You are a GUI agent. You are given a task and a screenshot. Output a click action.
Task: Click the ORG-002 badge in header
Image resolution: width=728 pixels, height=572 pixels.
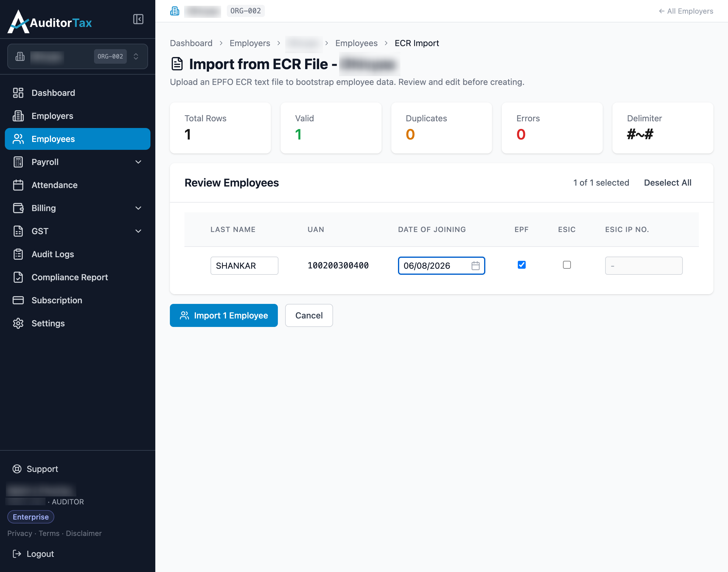tap(245, 11)
